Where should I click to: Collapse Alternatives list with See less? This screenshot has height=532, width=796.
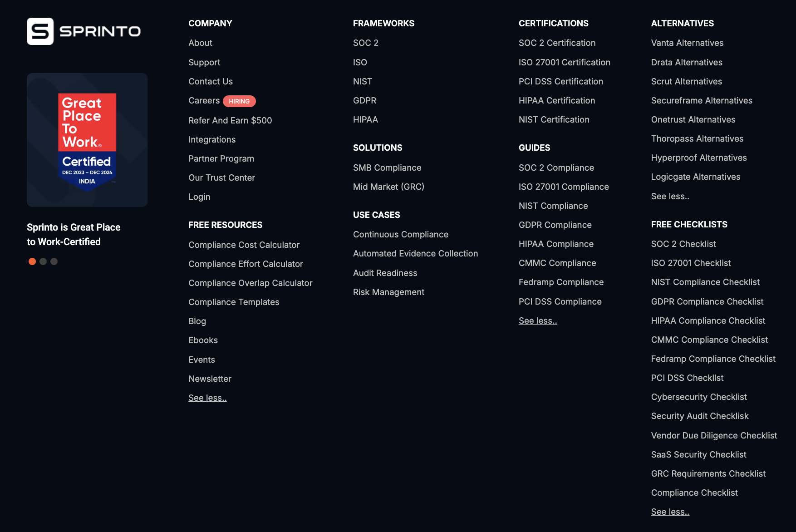coord(670,196)
